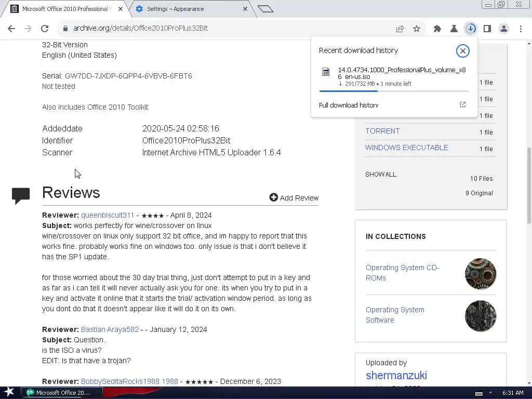Download the WINDOWS EXECUTABLE option
532x399 pixels.
pos(406,148)
